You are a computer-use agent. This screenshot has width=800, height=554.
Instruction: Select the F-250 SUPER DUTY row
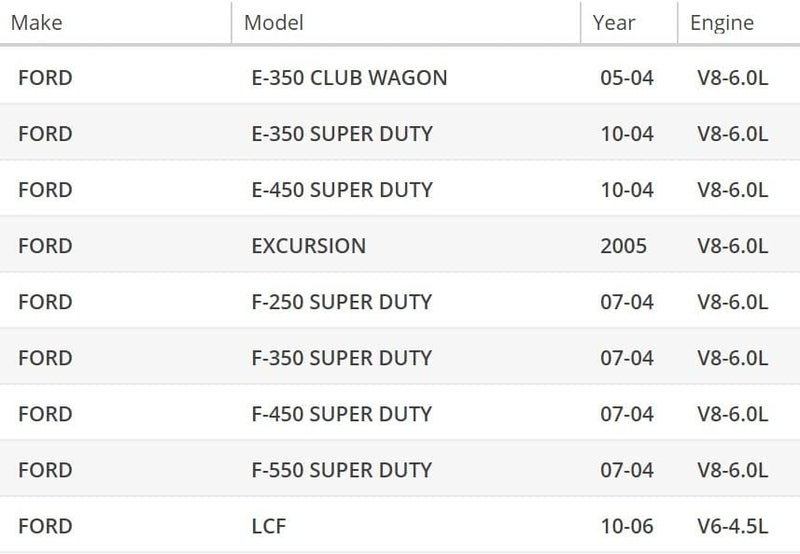point(400,302)
